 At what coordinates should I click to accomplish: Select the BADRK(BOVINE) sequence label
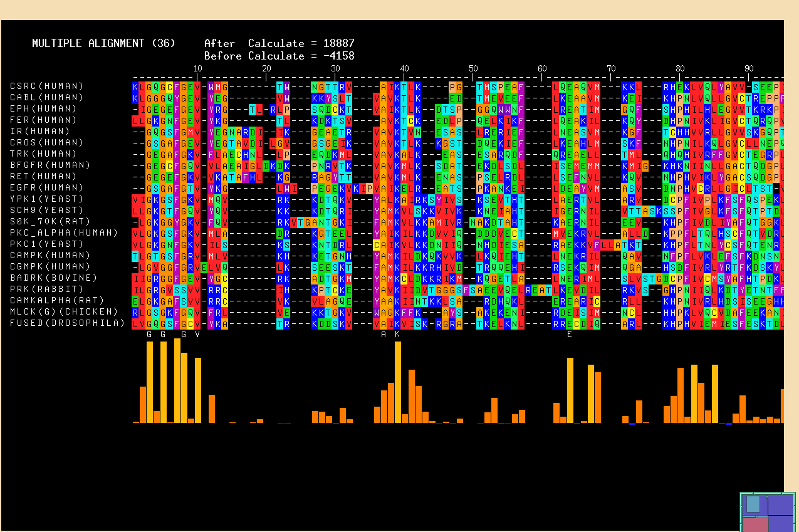click(x=53, y=278)
